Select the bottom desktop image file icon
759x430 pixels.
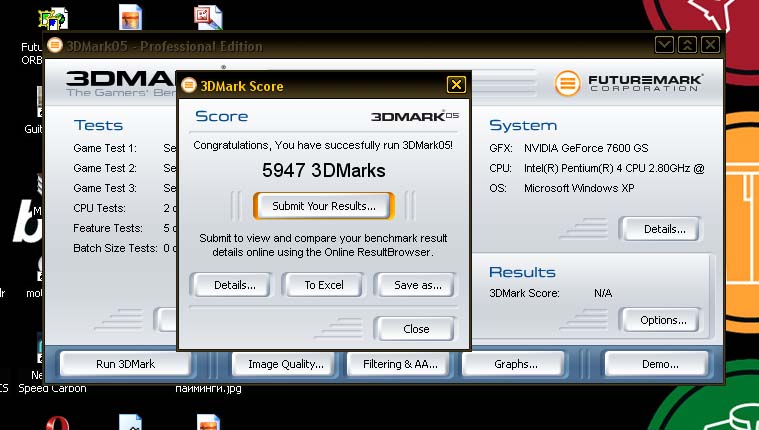[208, 422]
